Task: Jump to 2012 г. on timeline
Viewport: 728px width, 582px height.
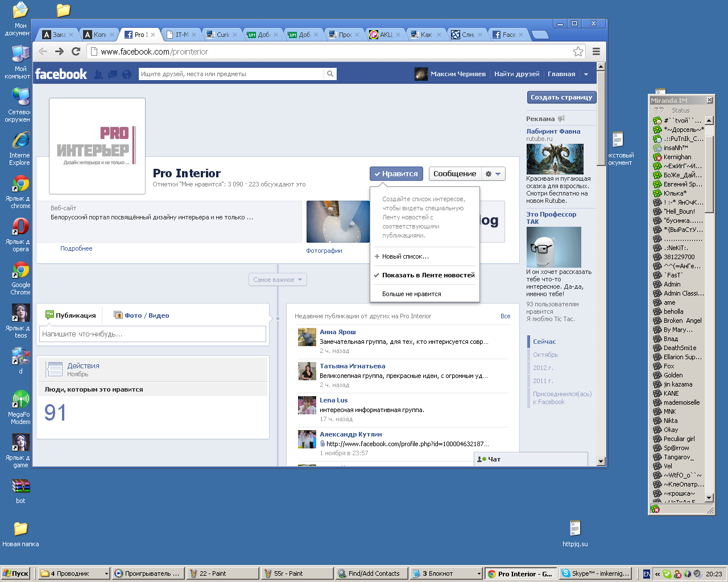Action: 543,368
